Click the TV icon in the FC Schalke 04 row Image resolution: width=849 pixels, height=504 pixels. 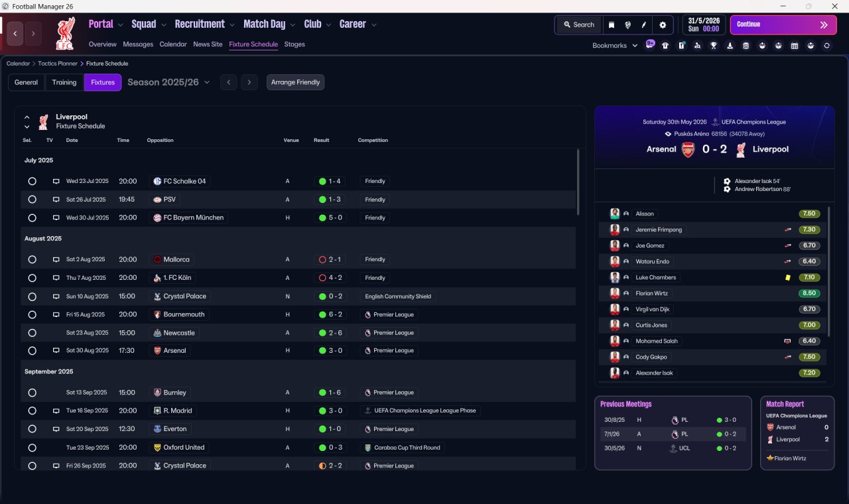[56, 181]
